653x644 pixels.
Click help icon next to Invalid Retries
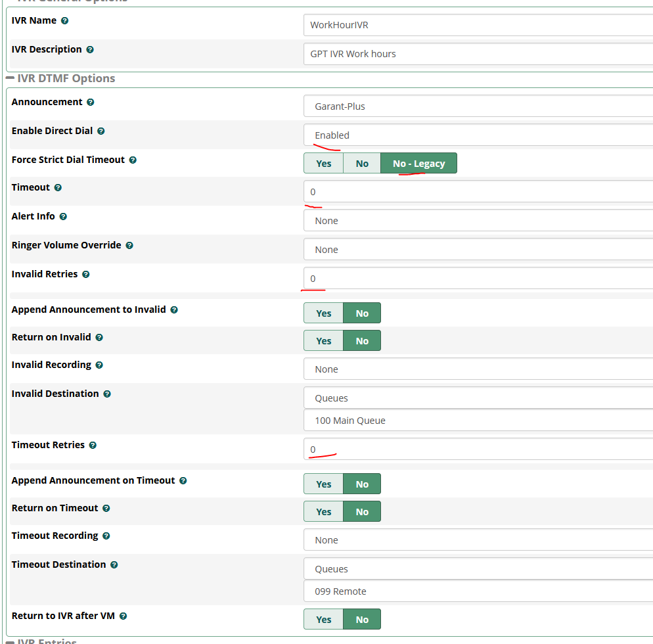point(85,275)
